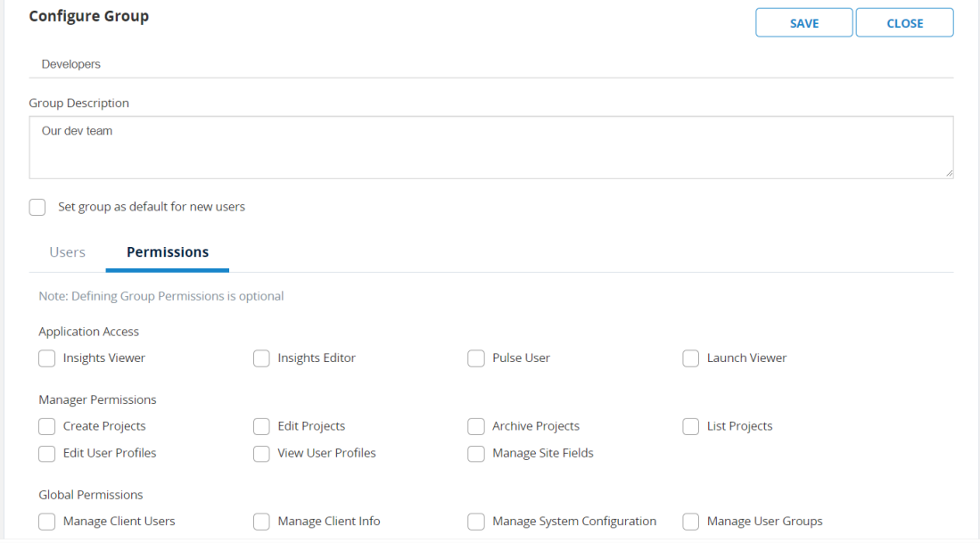Allow Archive Projects for this group
The image size is (980, 543).
tap(476, 426)
